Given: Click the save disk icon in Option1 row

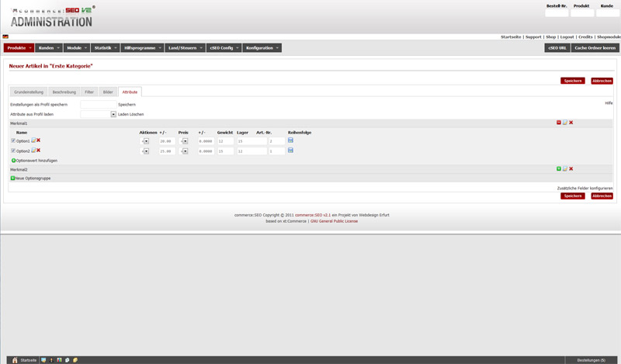Looking at the screenshot, I should click(x=290, y=140).
